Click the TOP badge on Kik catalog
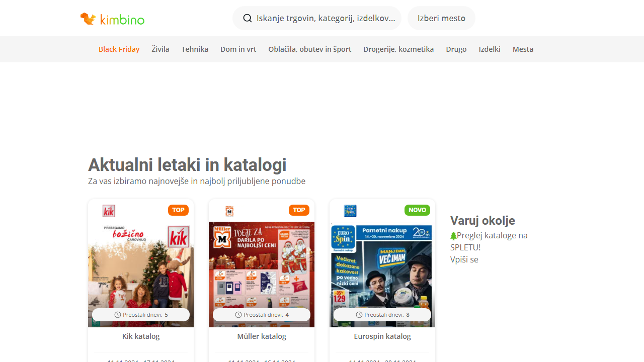 pyautogui.click(x=178, y=210)
